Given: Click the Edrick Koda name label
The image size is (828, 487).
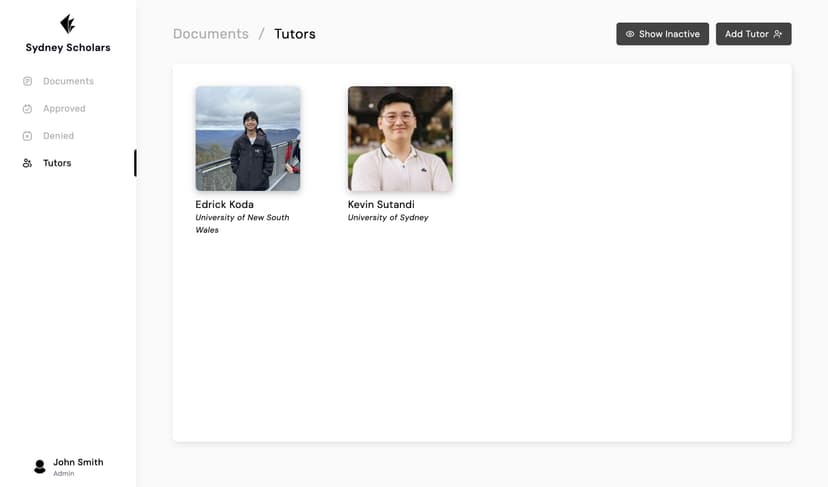Looking at the screenshot, I should [x=224, y=204].
